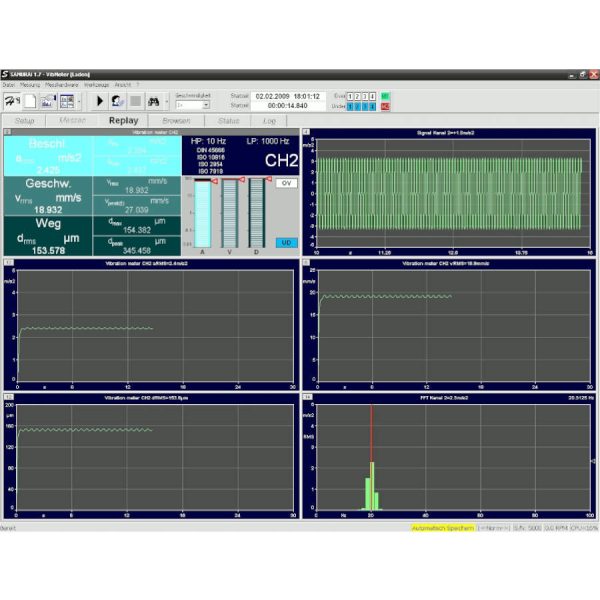Screen dimensions: 600x600
Task: Click the velocity peak value 27.039
Action: 136,210
